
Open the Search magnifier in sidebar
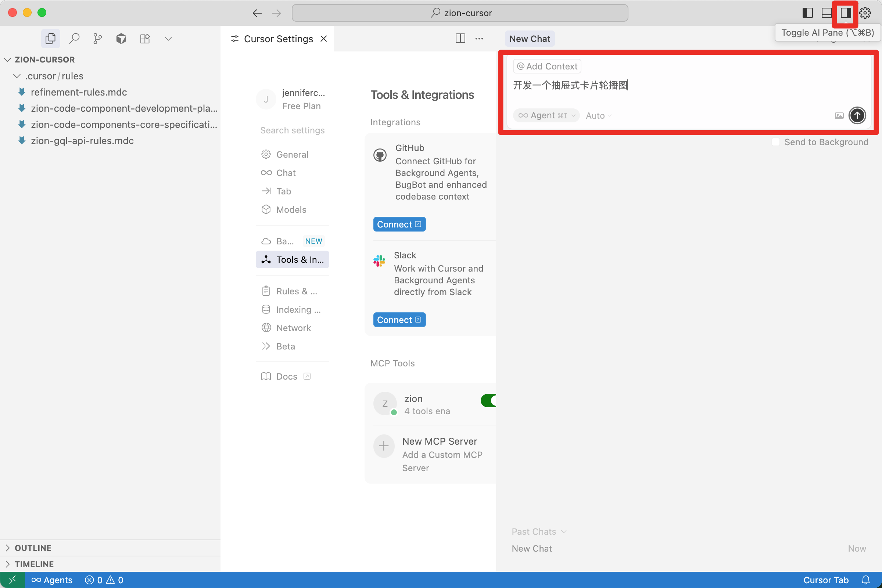[74, 39]
